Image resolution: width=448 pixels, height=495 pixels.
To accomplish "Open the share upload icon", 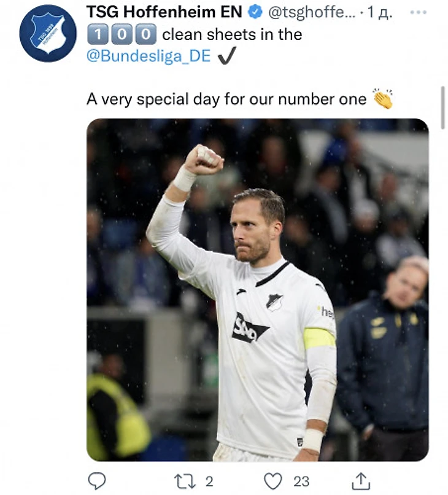I will tap(361, 481).
